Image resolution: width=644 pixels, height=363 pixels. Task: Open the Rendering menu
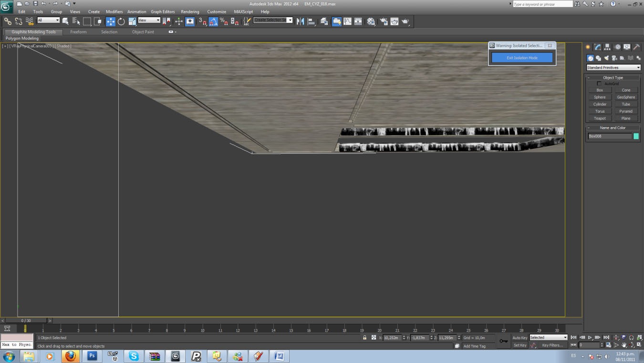click(x=190, y=11)
